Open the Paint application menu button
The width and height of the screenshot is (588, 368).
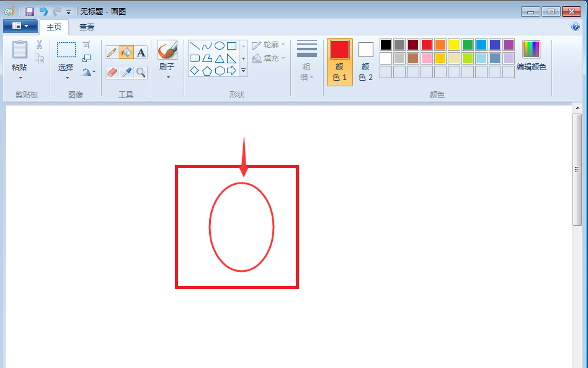pyautogui.click(x=20, y=26)
